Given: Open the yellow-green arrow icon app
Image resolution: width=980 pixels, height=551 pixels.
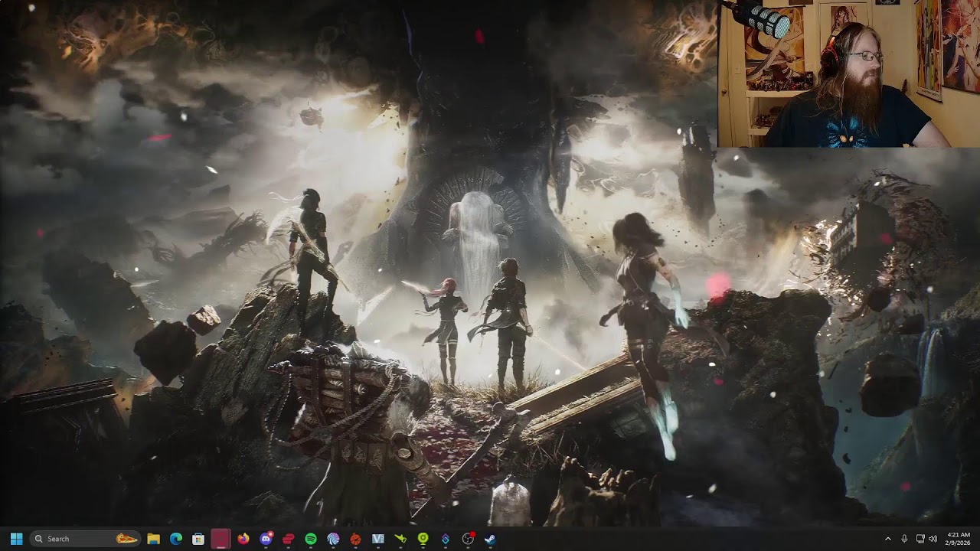Looking at the screenshot, I should click(x=400, y=539).
